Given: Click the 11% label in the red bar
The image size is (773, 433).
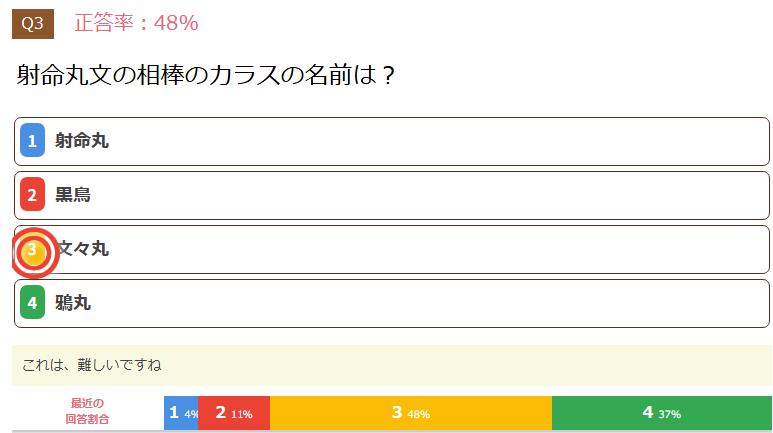Looking at the screenshot, I should 242,414.
